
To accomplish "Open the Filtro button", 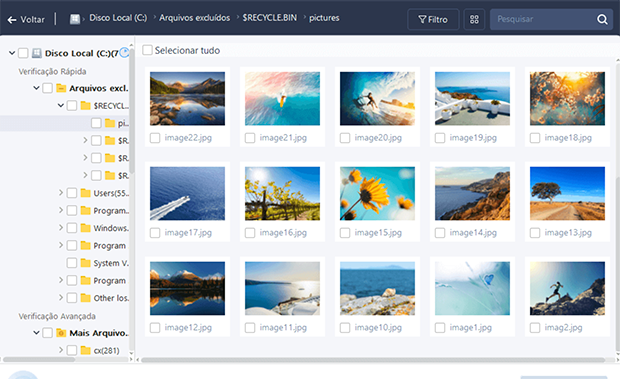I will click(x=433, y=19).
